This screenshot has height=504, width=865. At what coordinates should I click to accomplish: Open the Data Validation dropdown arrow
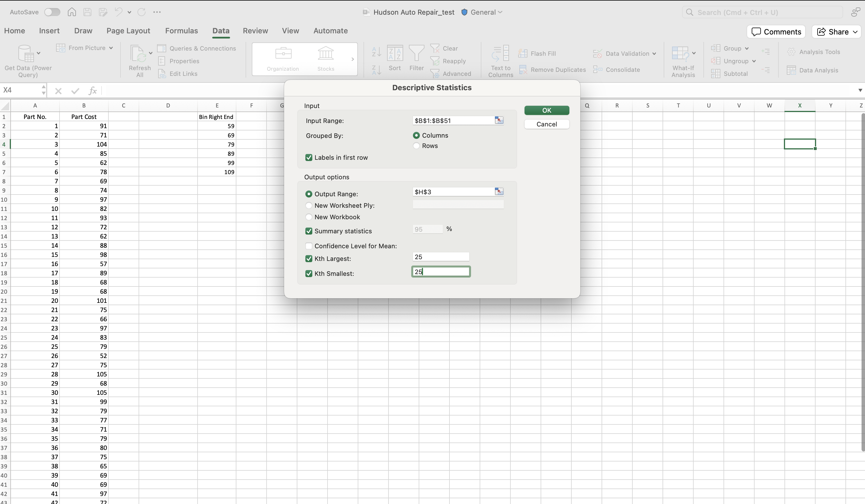pyautogui.click(x=654, y=53)
